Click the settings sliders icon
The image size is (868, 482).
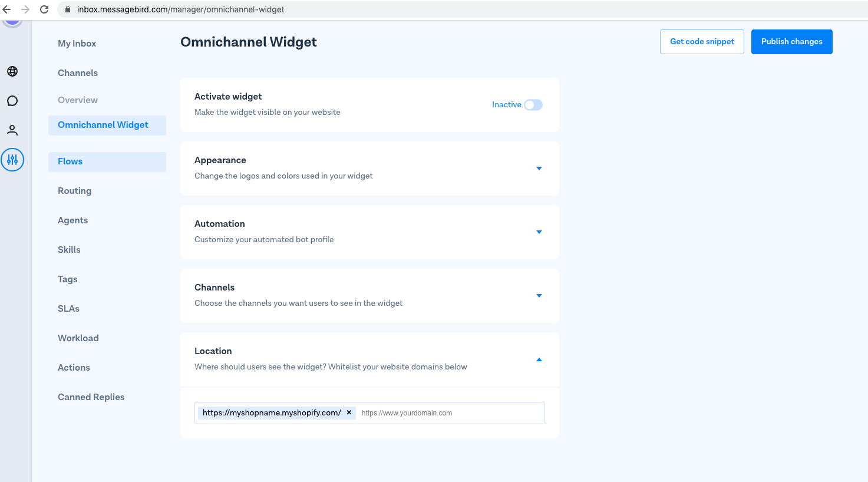coord(12,160)
